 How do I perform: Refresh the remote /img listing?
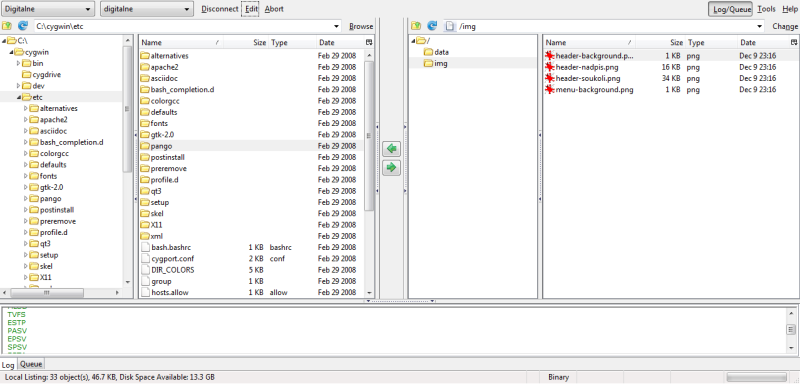(432, 26)
